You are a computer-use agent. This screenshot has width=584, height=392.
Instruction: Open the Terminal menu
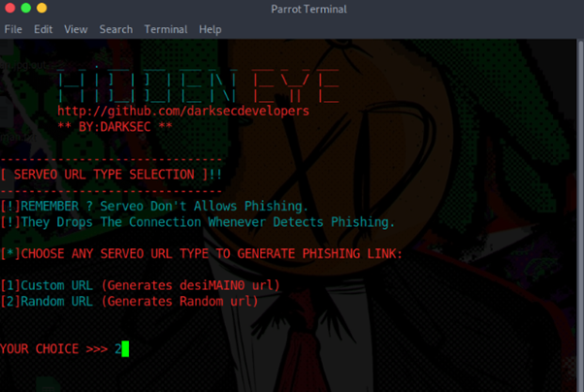pyautogui.click(x=166, y=29)
